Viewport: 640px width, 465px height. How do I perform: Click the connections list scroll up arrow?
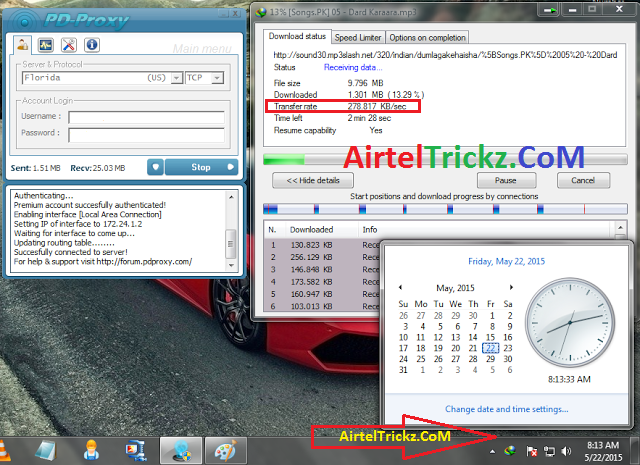coord(620,227)
